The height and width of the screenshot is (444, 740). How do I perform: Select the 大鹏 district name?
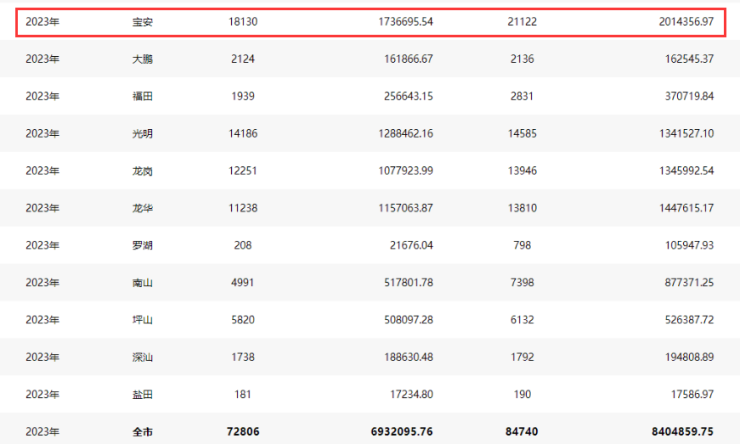pyautogui.click(x=141, y=59)
